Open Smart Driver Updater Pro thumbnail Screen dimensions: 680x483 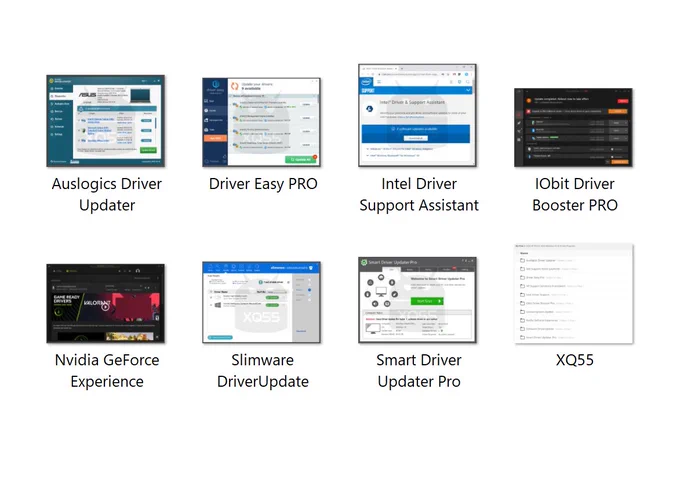417,300
